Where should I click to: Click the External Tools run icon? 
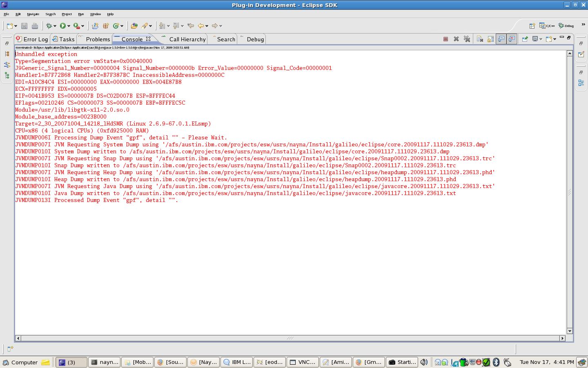click(76, 26)
